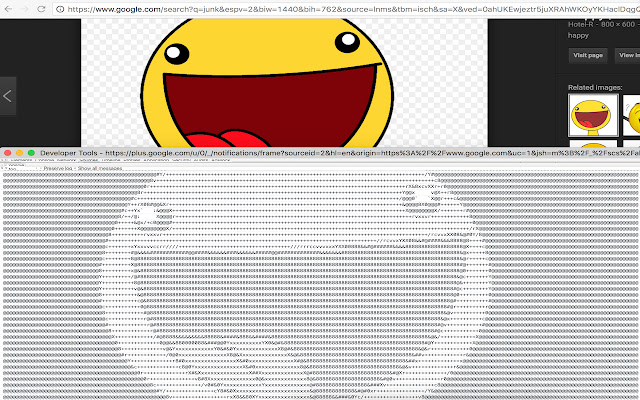Minimize the Developer Tools window
The height and width of the screenshot is (400, 640).
[19, 153]
